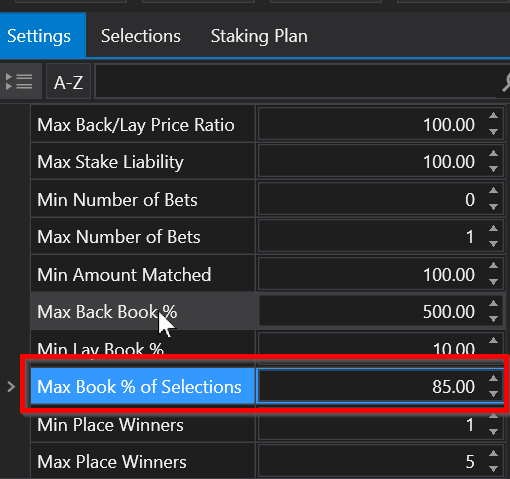
Task: Toggle the categorized list view icon
Action: coord(20,81)
